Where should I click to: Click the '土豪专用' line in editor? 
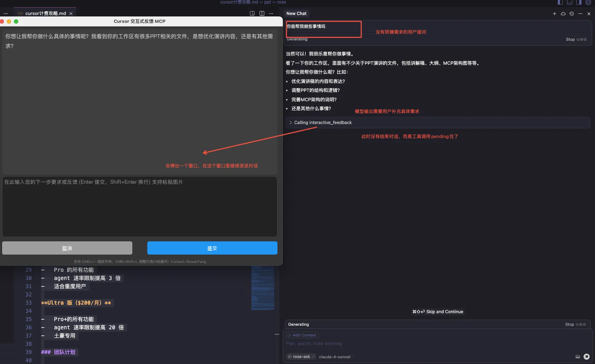point(65,336)
